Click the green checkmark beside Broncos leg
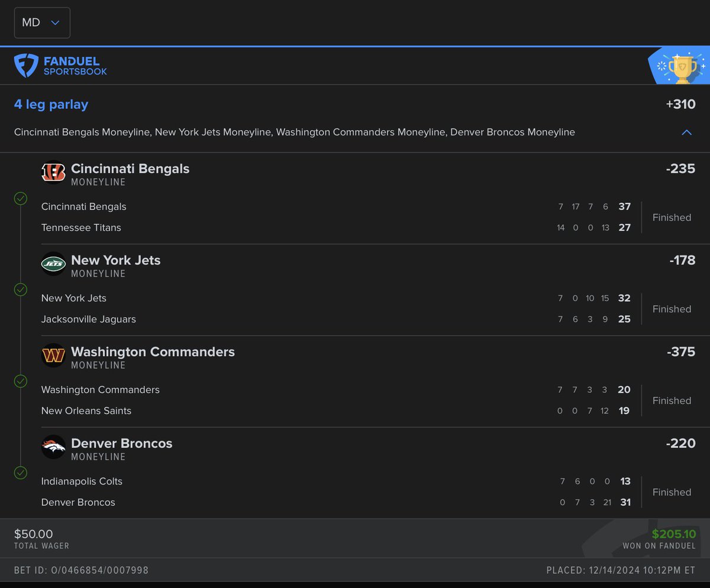Screen dimensions: 710x588 [21, 473]
